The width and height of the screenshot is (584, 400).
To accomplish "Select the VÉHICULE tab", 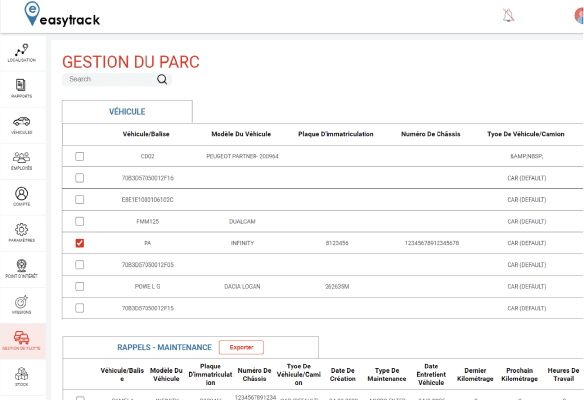I will (x=127, y=111).
